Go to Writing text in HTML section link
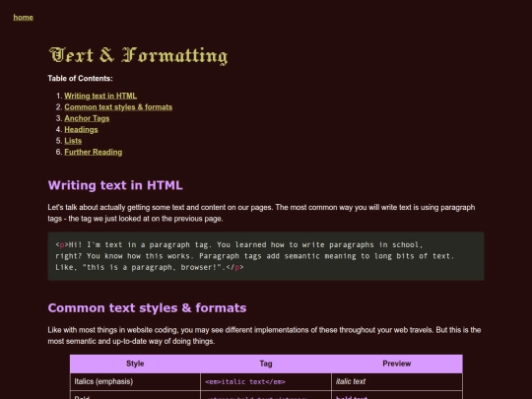 100,96
